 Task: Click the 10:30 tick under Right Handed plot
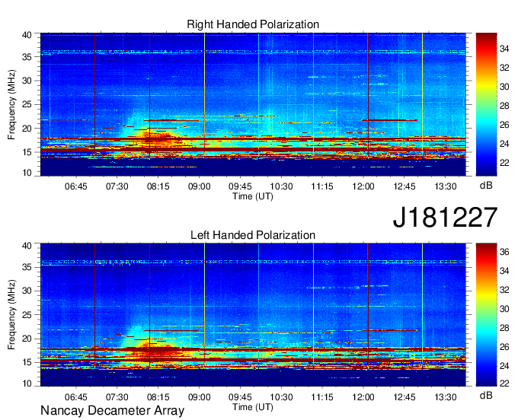click(x=281, y=186)
